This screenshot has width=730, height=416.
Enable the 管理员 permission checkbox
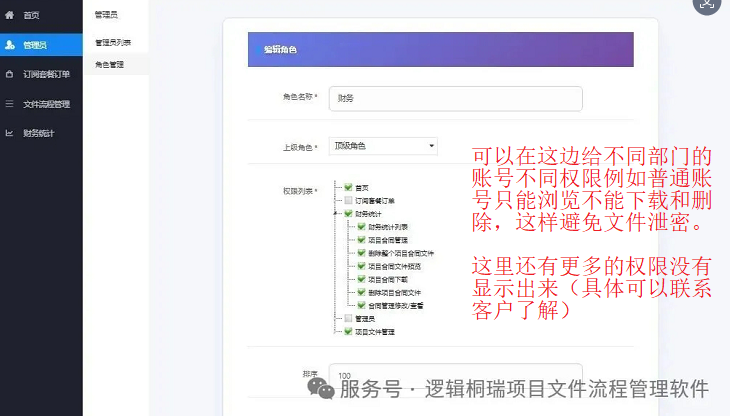(x=348, y=318)
